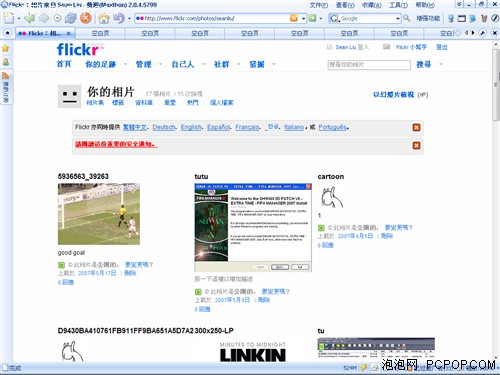Open the cartoon rabbit thumbnail
Viewport: 500px width, 375px height.
(331, 197)
